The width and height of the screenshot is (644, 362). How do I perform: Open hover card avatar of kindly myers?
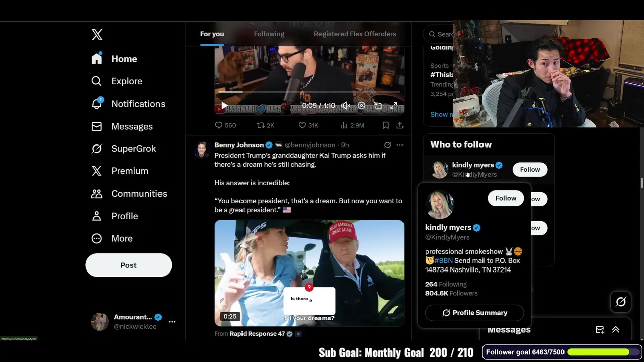[x=440, y=205]
